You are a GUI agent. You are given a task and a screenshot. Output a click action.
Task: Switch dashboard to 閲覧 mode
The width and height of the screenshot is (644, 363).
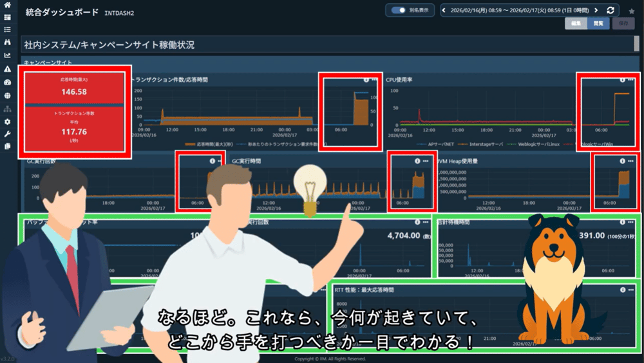[x=598, y=23]
